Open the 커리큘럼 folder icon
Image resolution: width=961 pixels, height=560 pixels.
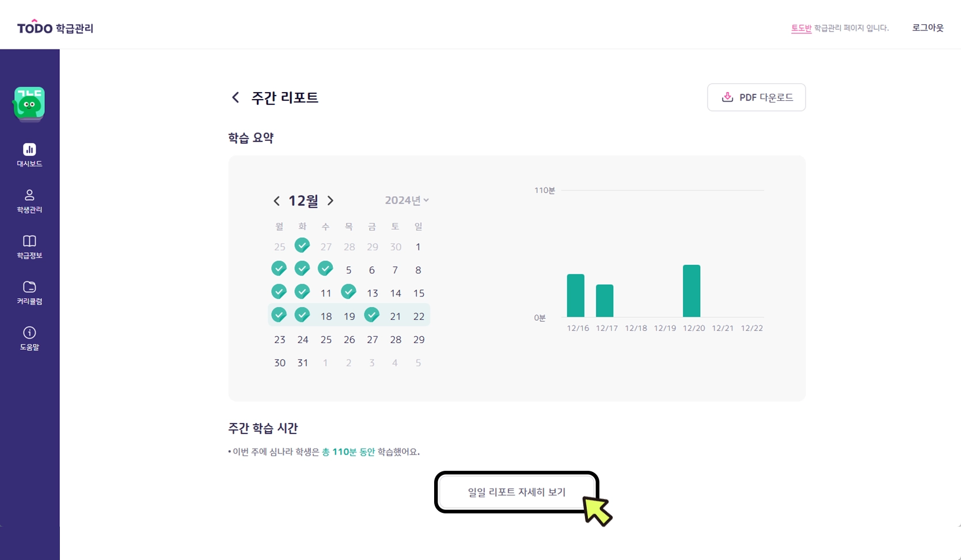coord(29,287)
